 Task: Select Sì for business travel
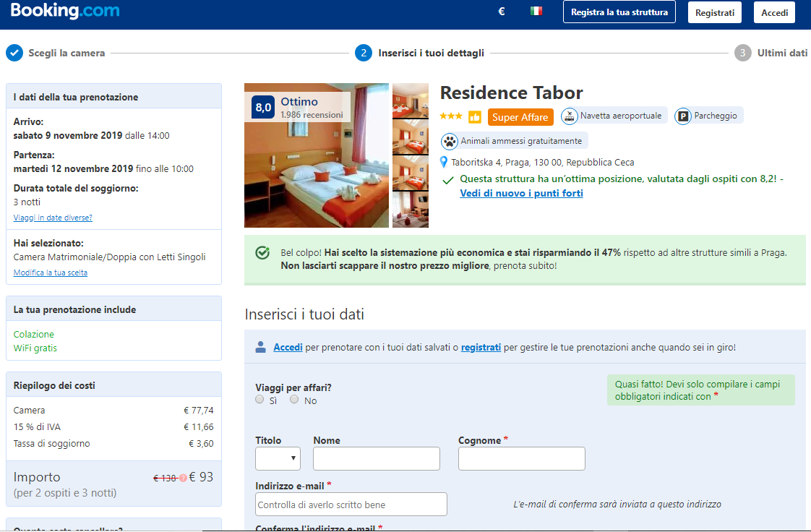pos(259,400)
